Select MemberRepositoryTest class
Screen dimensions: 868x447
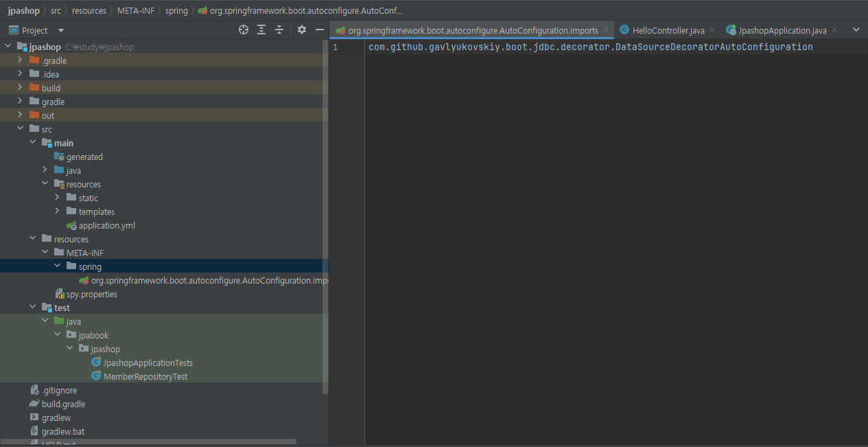click(145, 376)
